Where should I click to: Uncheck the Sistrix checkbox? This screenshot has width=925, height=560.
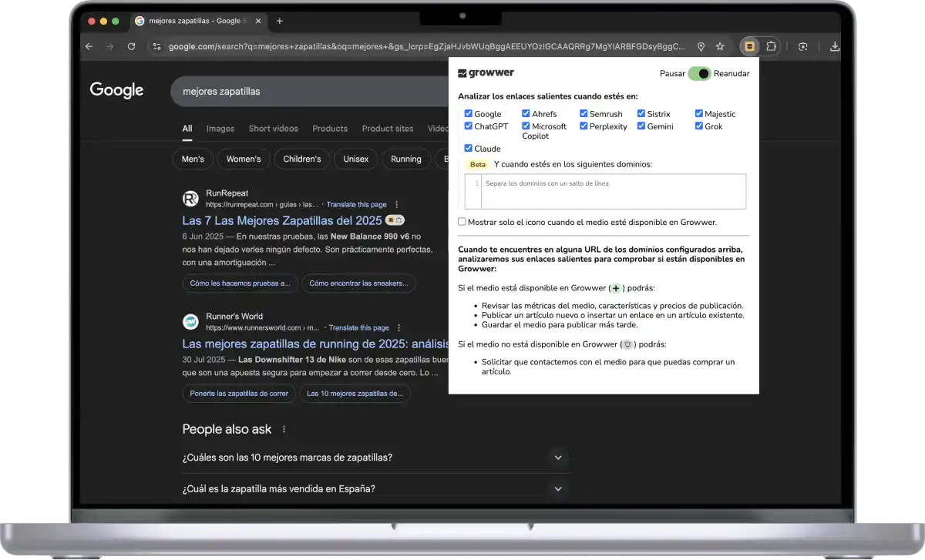tap(641, 113)
